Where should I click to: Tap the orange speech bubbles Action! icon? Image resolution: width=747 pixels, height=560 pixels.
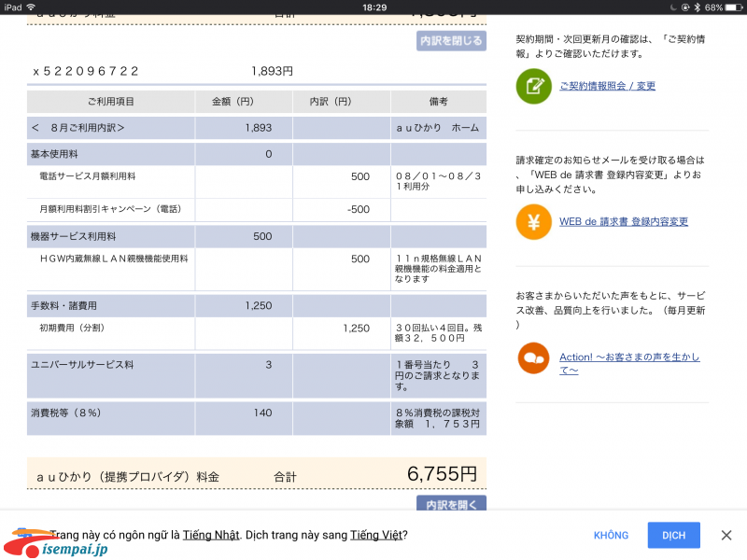533,358
